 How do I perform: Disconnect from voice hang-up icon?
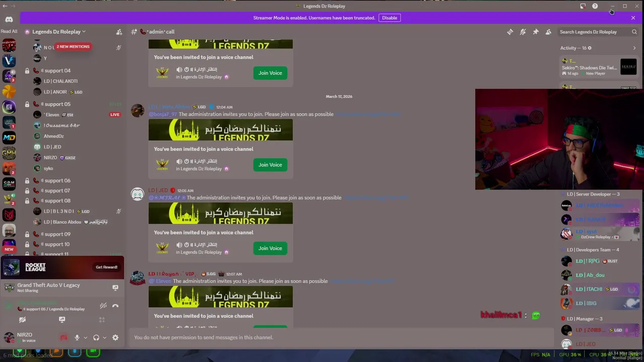115,306
